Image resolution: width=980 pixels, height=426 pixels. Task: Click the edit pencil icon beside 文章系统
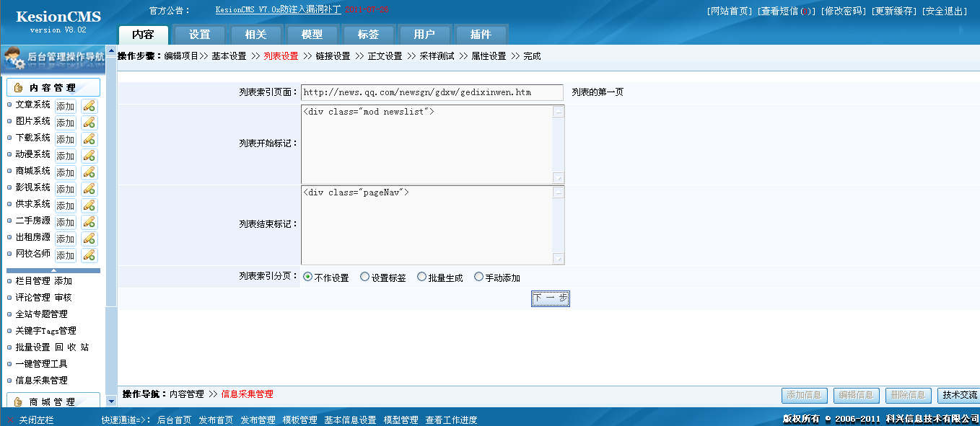pos(89,106)
